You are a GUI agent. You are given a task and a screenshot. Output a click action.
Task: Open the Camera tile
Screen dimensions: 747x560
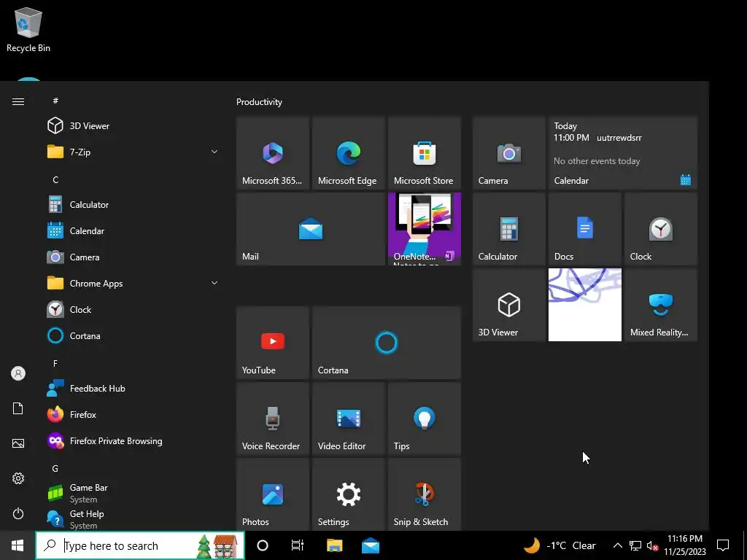click(508, 153)
